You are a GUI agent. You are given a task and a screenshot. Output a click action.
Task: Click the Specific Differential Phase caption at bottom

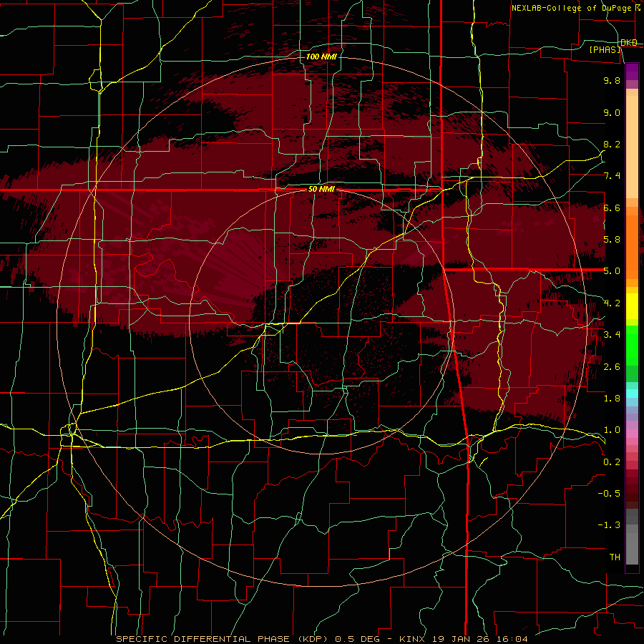coord(322,639)
